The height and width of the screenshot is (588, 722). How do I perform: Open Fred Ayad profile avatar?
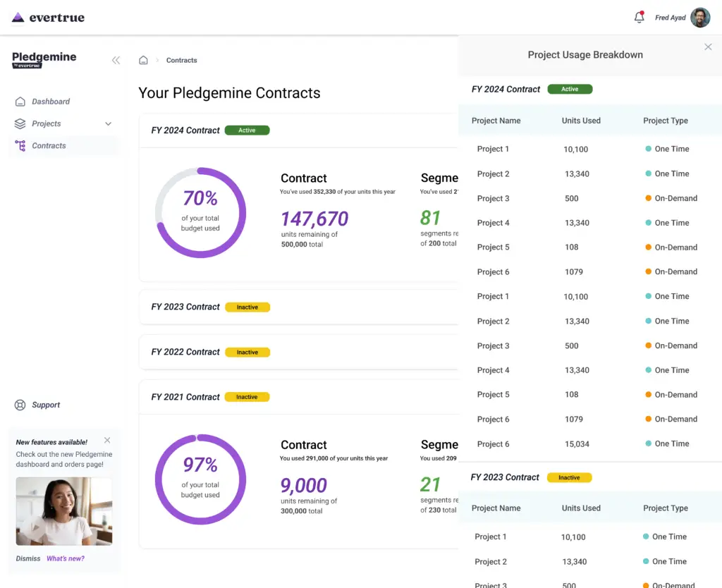(700, 18)
